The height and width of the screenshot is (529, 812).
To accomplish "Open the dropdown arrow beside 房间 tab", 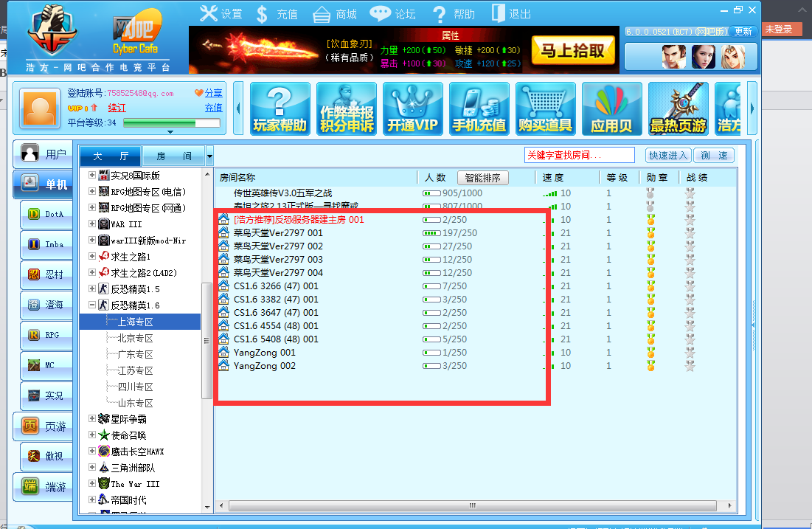I will [x=210, y=156].
